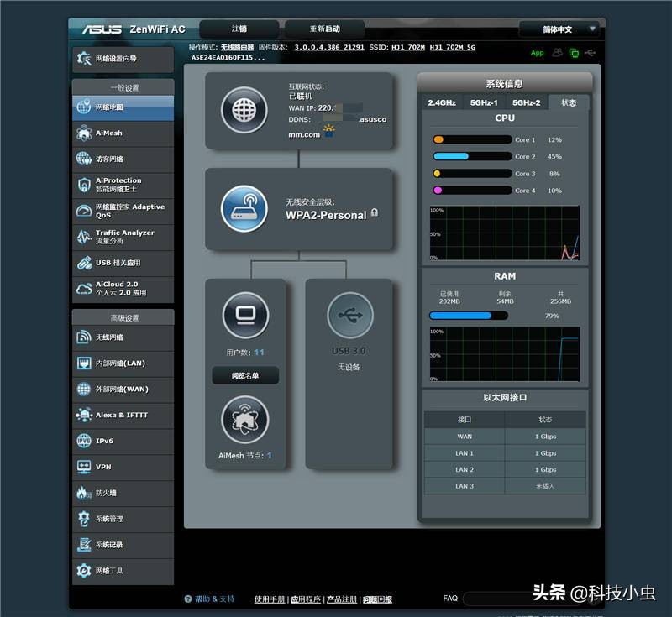Open the LAN settings sidebar icon

click(84, 363)
